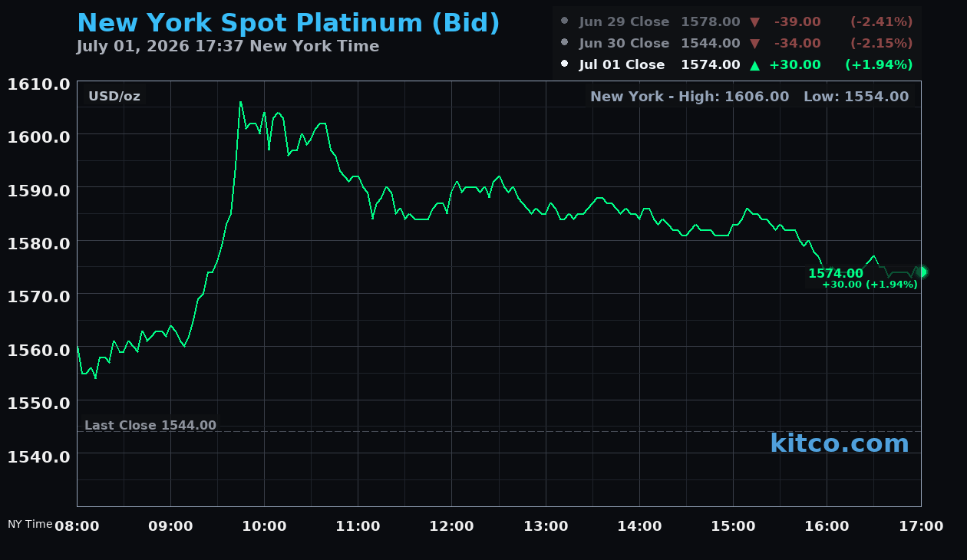The height and width of the screenshot is (560, 967).
Task: Click the 1560.0 y-axis label
Action: [x=39, y=350]
